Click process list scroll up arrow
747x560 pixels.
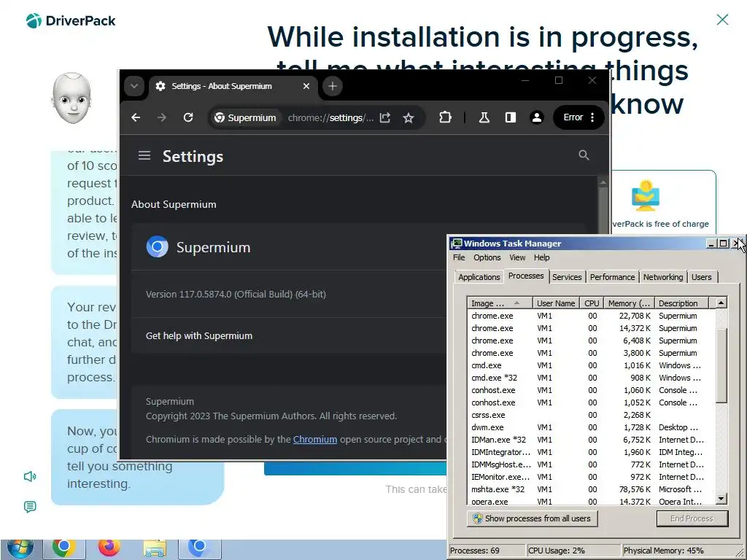pos(721,303)
